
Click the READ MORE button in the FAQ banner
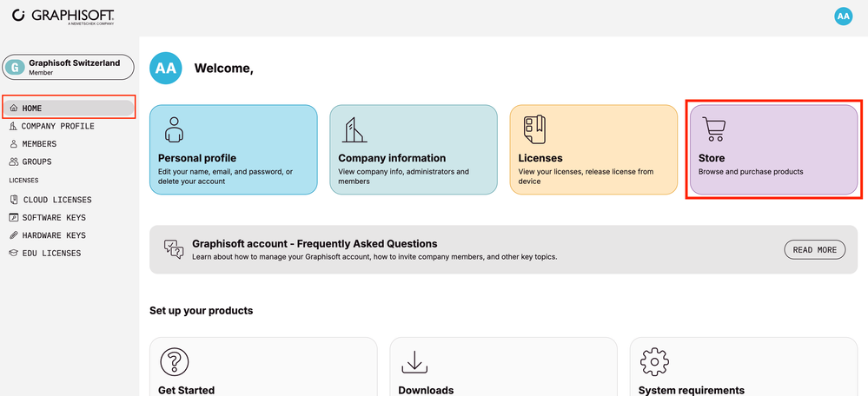(815, 250)
